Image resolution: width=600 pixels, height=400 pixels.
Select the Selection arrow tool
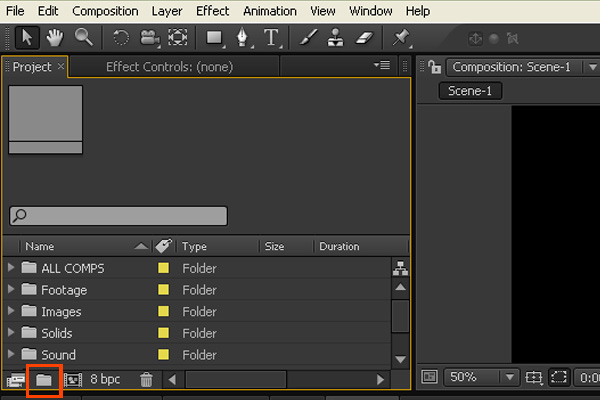tap(27, 38)
